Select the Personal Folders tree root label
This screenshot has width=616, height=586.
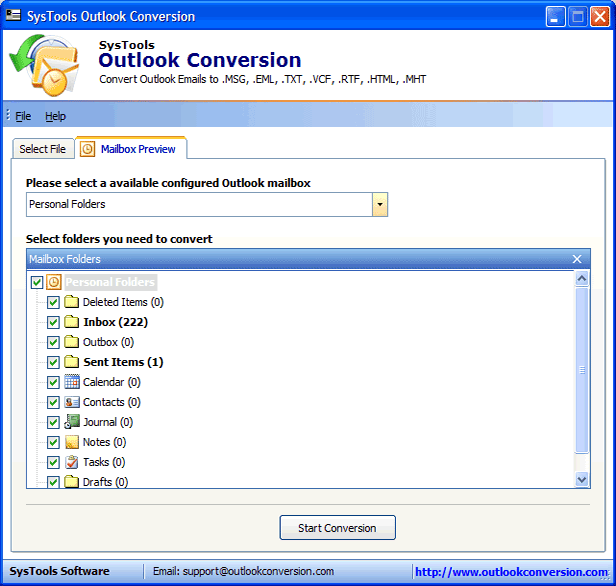coord(110,282)
